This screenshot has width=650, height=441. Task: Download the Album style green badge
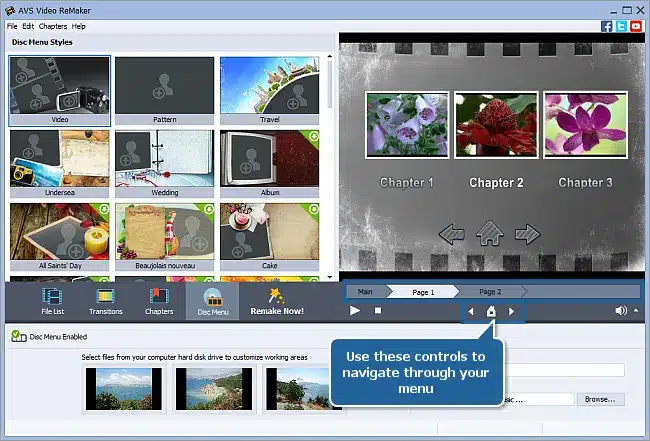point(314,136)
